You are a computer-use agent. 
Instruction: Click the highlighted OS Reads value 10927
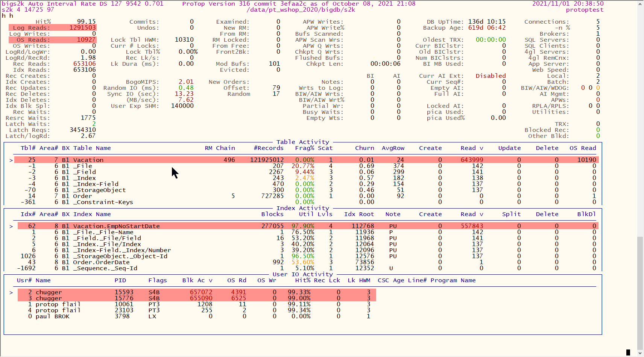(x=87, y=40)
